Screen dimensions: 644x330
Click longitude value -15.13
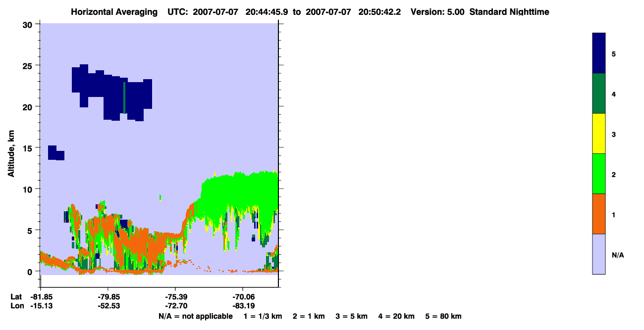pyautogui.click(x=41, y=306)
